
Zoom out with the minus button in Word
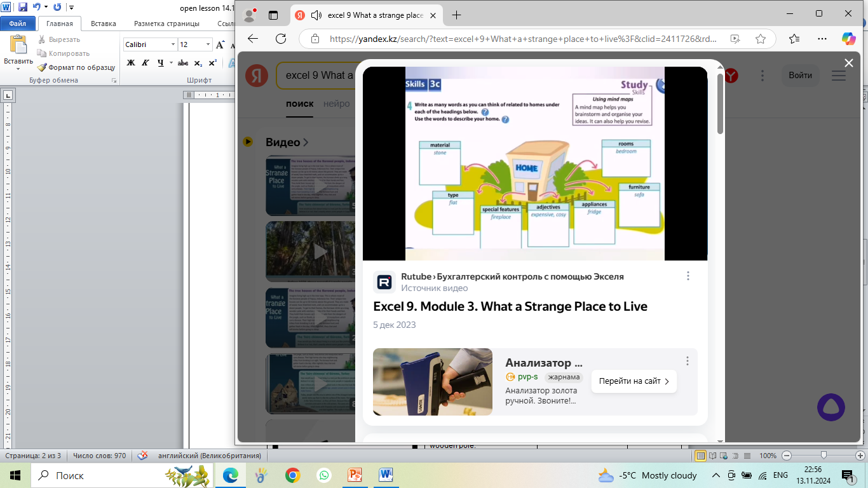(787, 456)
